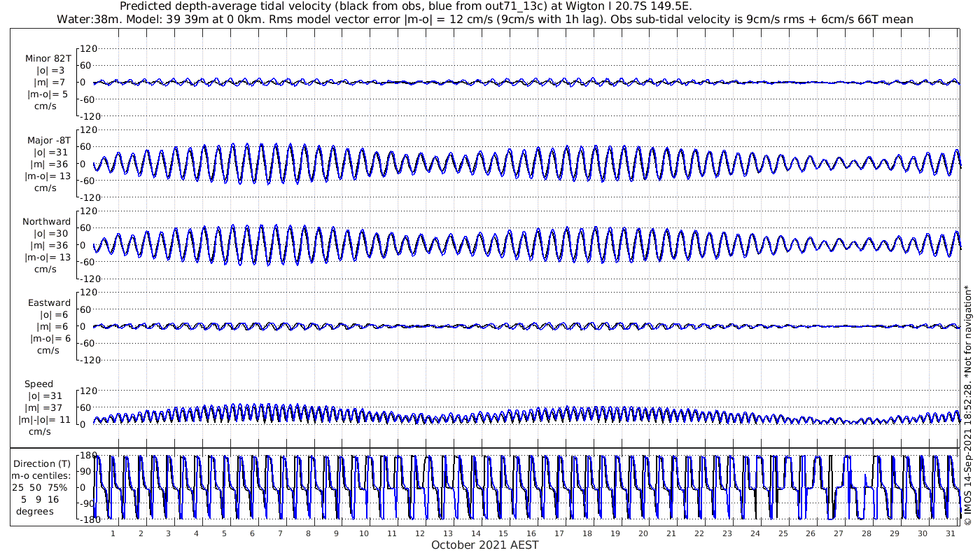Click the '|m|-|o|= 11' value under Speed

pyautogui.click(x=45, y=420)
